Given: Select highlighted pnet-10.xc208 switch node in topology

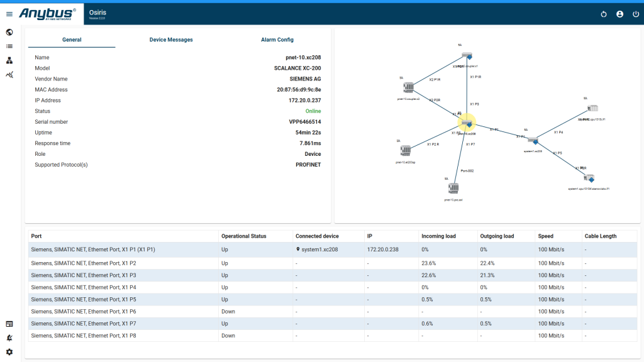Looking at the screenshot, I should [x=467, y=123].
